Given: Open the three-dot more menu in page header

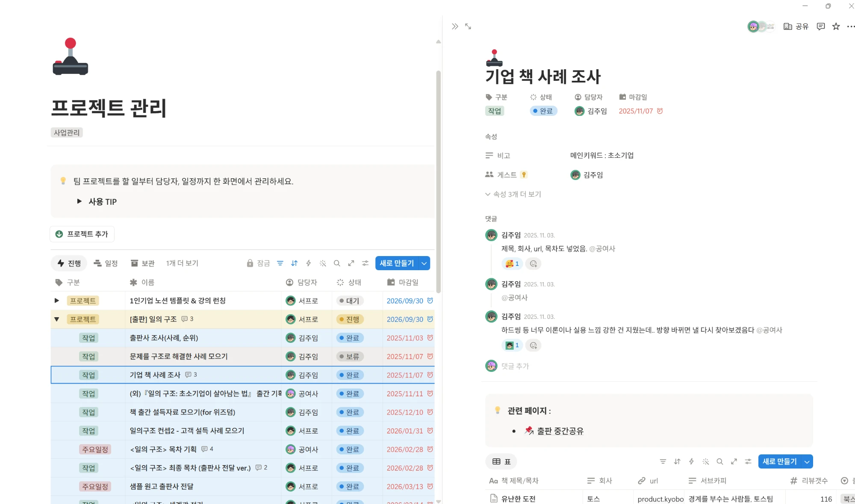Looking at the screenshot, I should 850,27.
